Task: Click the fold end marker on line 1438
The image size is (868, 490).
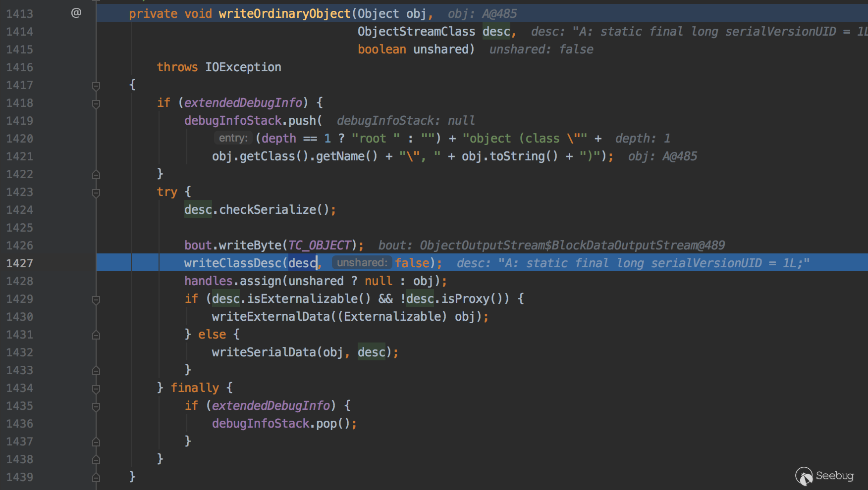Action: 96,459
